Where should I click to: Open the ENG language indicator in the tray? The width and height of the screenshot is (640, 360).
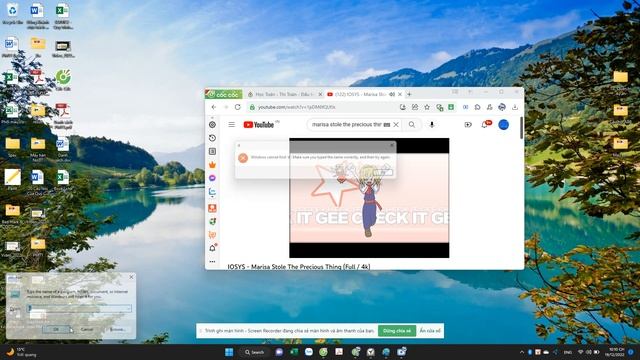(x=568, y=352)
